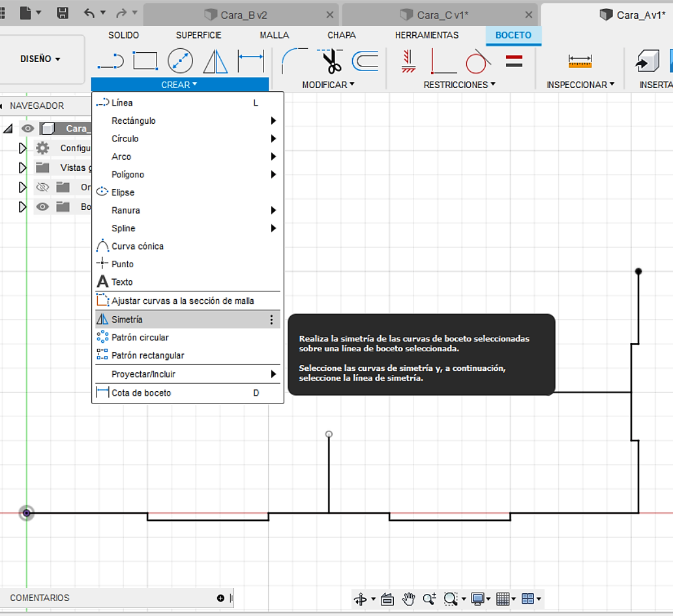Apply the Equal constraint icon

tap(514, 61)
